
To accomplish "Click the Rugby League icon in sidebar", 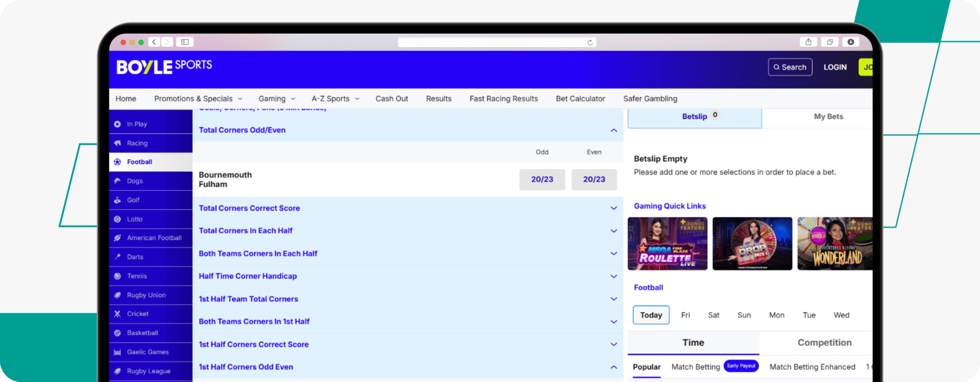I will tap(117, 371).
